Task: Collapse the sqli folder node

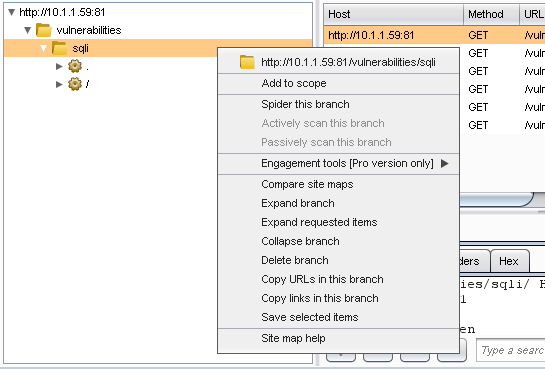Action: click(43, 48)
